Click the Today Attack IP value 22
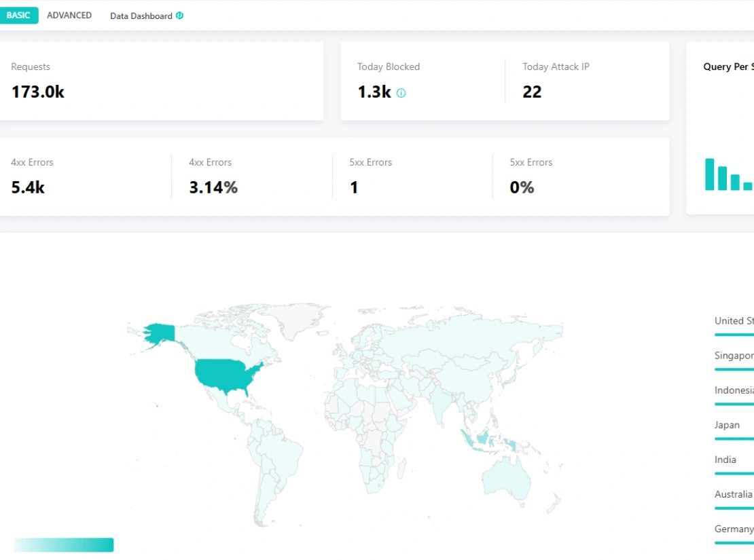754x560 pixels. coord(532,92)
